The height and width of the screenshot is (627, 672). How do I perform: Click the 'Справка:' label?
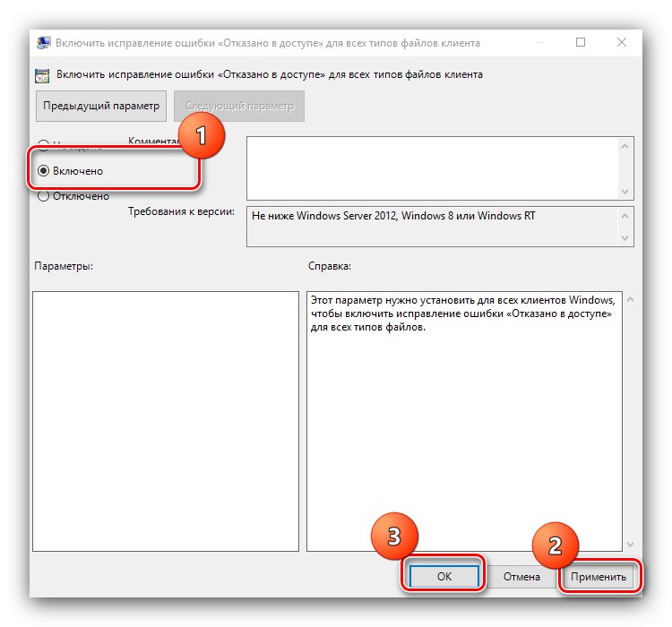[x=329, y=266]
